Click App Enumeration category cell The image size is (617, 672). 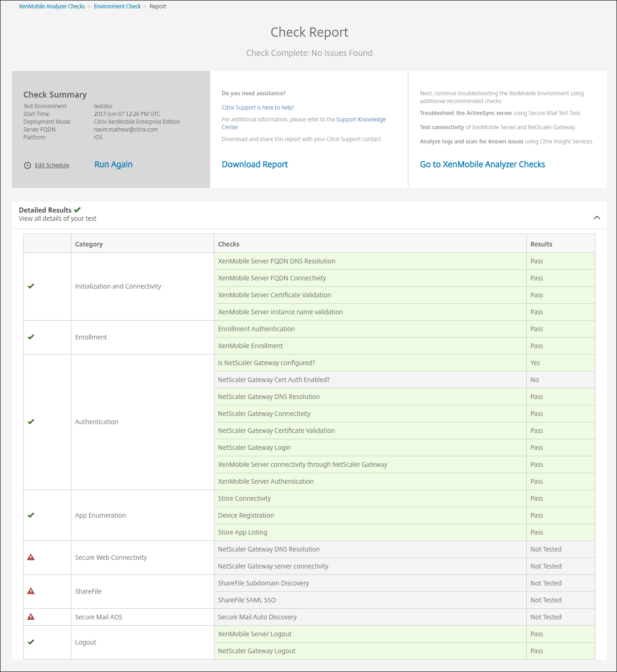click(142, 515)
